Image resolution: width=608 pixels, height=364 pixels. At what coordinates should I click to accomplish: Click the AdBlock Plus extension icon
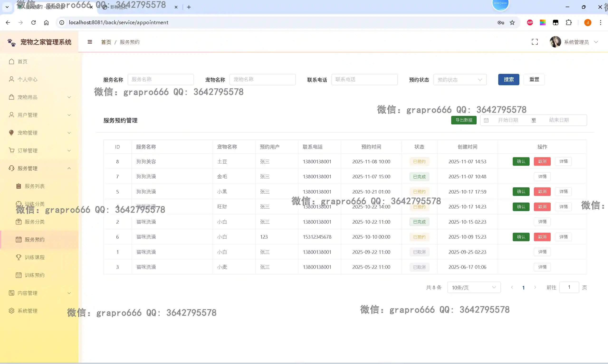pyautogui.click(x=530, y=23)
